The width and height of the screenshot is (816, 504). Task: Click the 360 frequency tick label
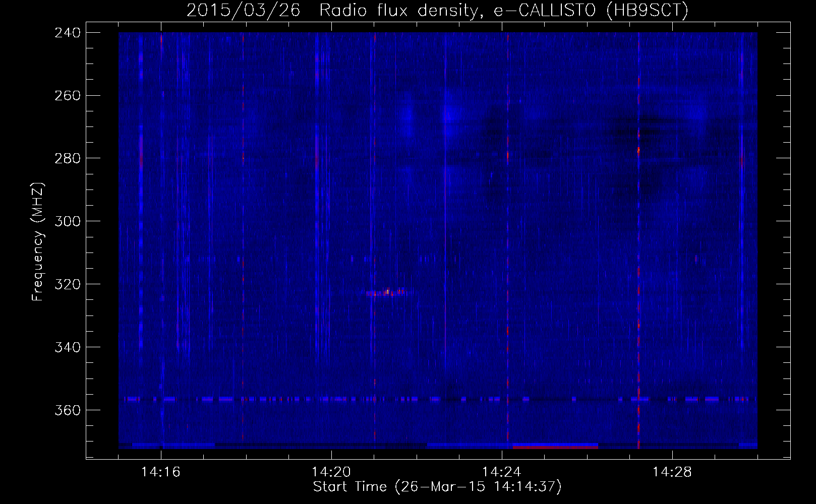(x=68, y=411)
